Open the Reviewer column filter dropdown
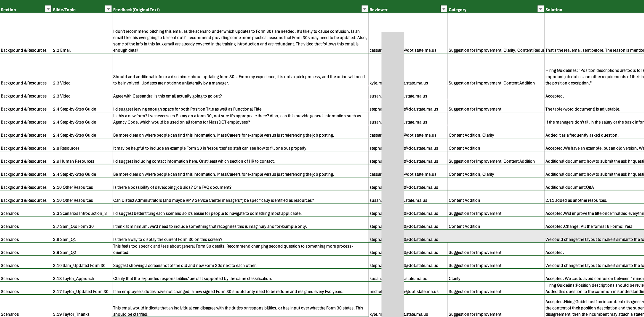 point(444,9)
